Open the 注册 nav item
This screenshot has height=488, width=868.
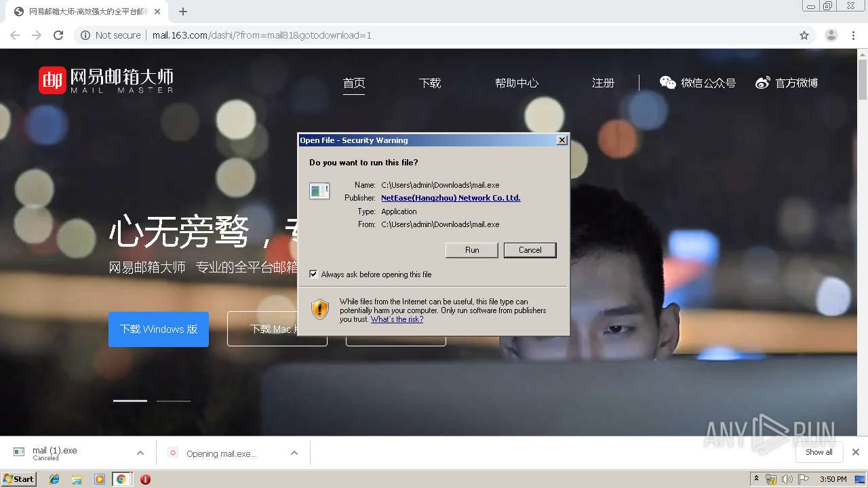coord(603,83)
